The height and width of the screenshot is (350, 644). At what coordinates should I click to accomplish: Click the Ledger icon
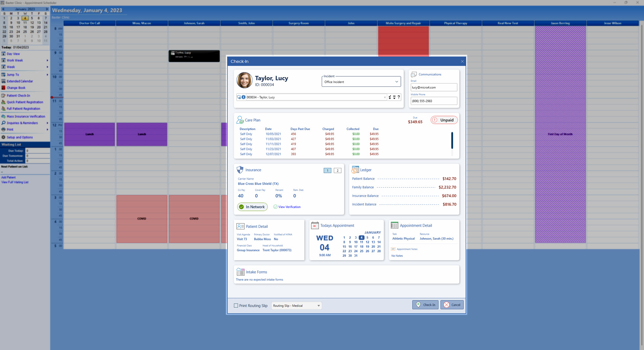tap(355, 170)
